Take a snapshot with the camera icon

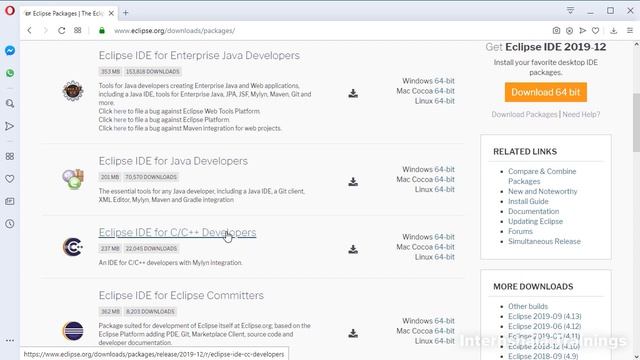click(556, 31)
